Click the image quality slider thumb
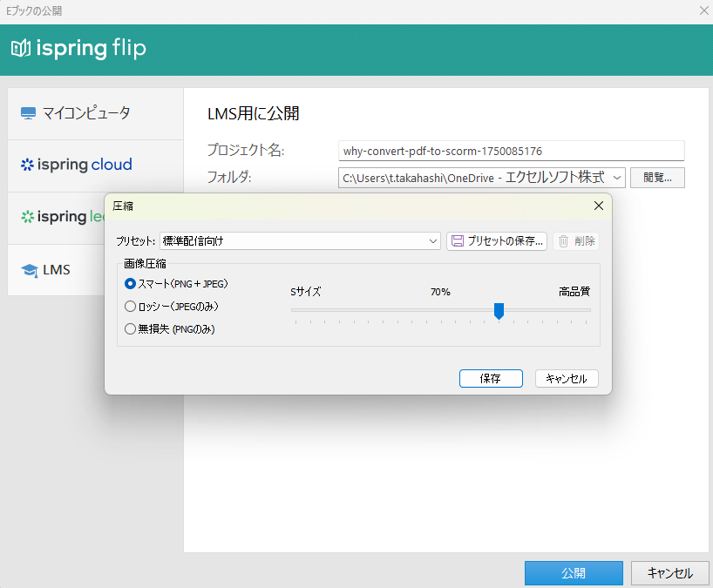Image resolution: width=713 pixels, height=588 pixels. coord(499,311)
